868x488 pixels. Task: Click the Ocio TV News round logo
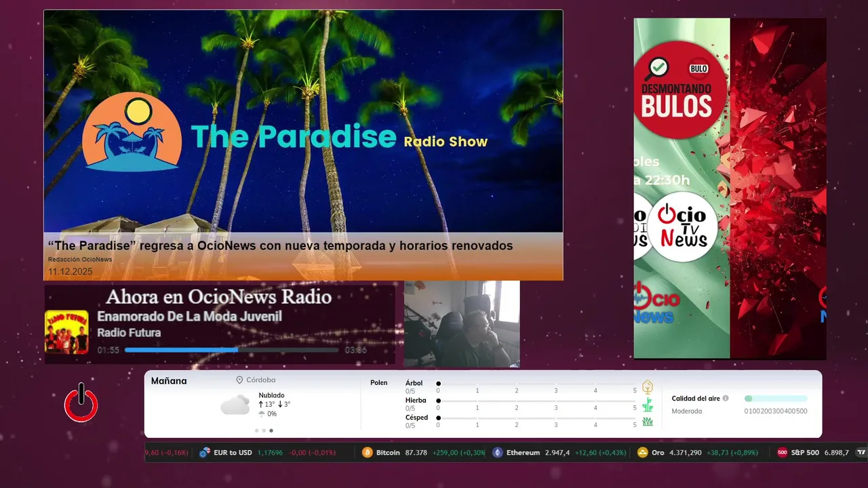682,227
